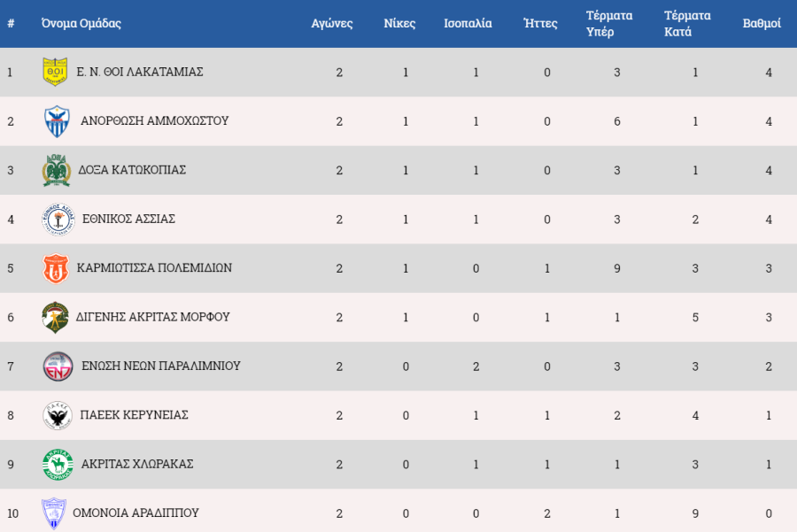Click losses value 2 in ΟΜΟΝΟΙΑ ΑΡΑΔΙΠΠΟΥ row
This screenshot has height=532, width=797.
point(547,513)
